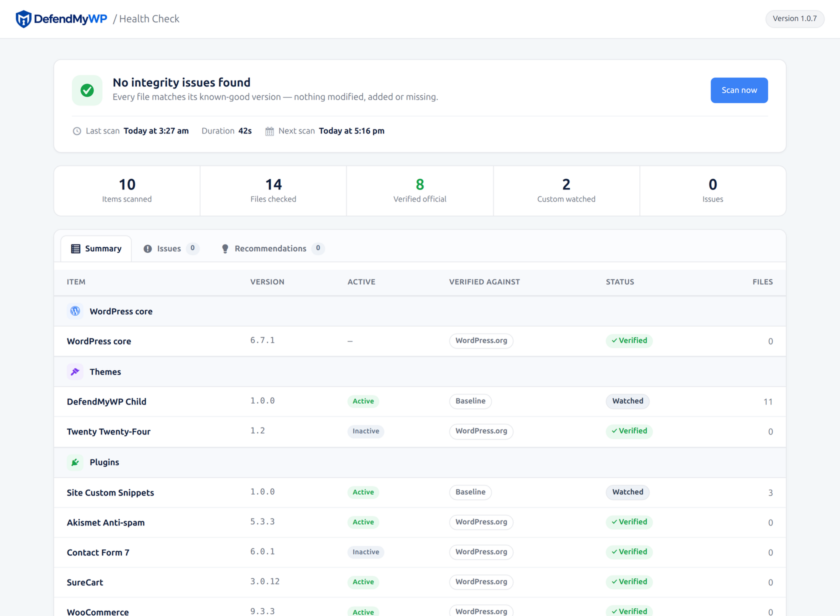The height and width of the screenshot is (616, 840).
Task: Click the Plugins group plug icon
Action: click(75, 462)
